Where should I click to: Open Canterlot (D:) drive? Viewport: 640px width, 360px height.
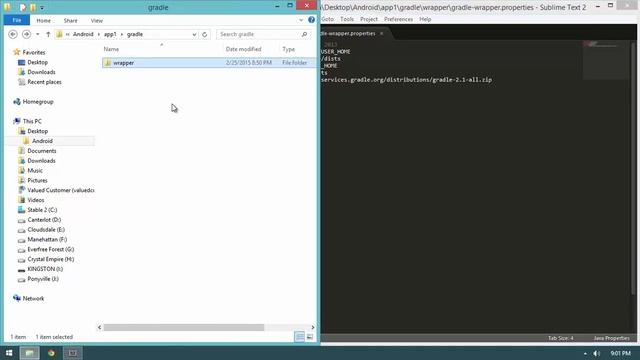[x=44, y=220]
